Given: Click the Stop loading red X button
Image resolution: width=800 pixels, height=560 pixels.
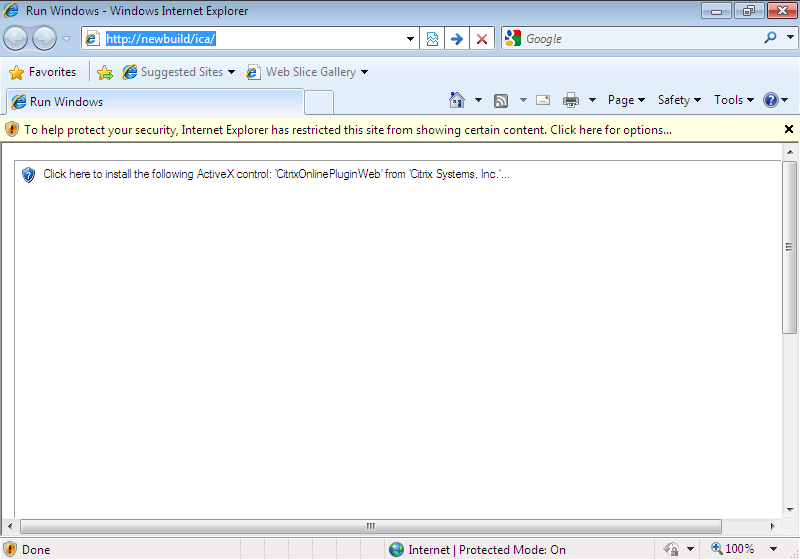Looking at the screenshot, I should [x=482, y=39].
